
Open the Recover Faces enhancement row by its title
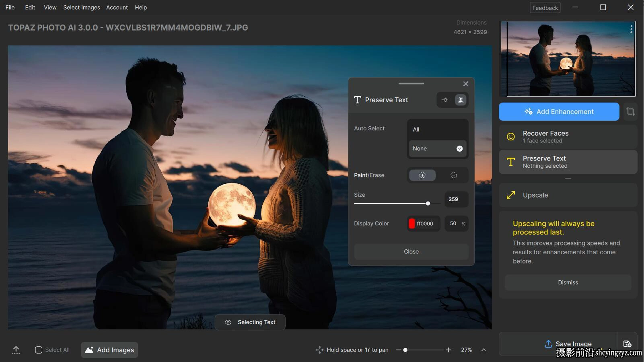coord(545,133)
